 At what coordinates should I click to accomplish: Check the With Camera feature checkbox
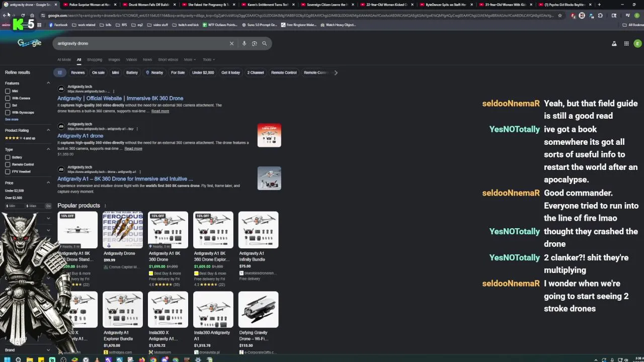(x=8, y=98)
